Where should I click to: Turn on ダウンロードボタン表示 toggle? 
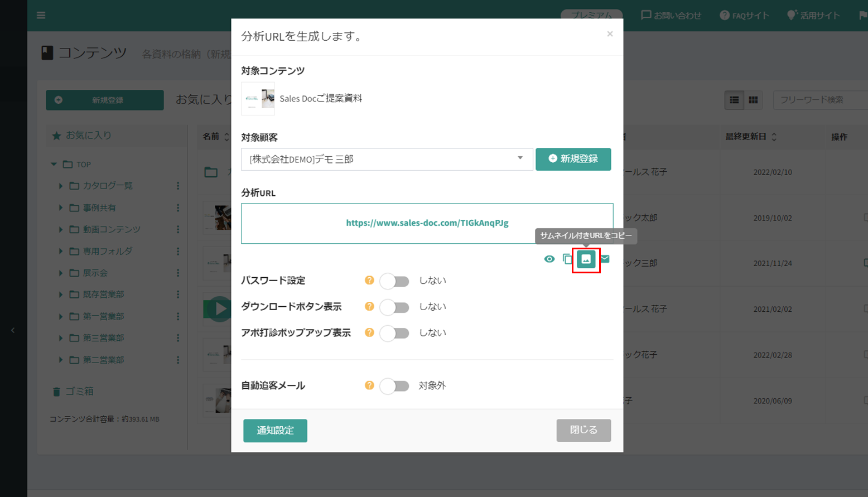[394, 307]
